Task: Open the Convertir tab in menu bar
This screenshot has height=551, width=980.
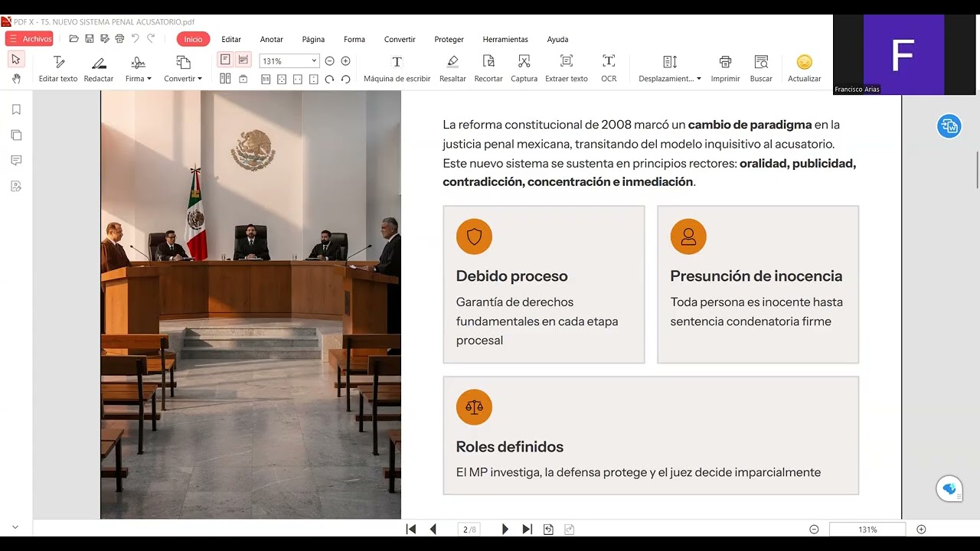Action: pyautogui.click(x=400, y=39)
